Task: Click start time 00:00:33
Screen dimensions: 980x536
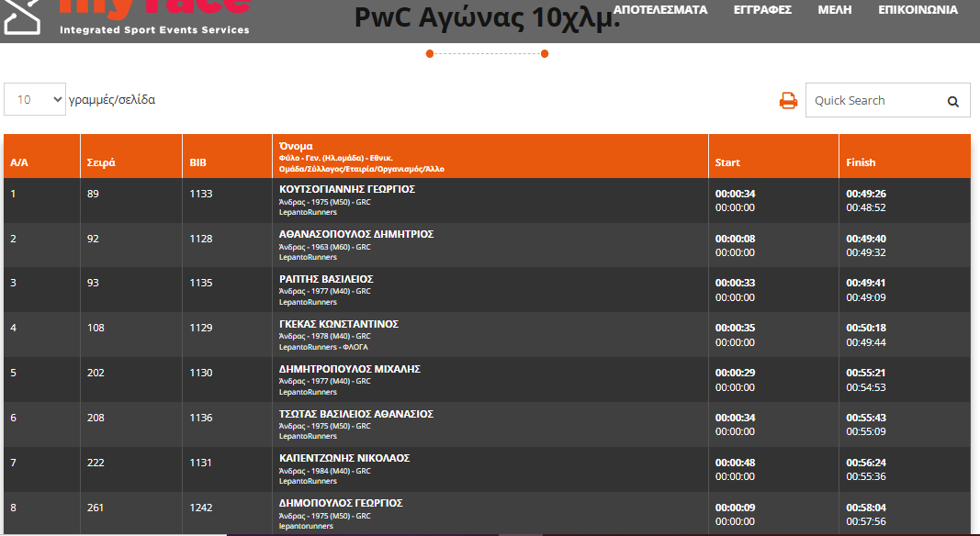Action: coord(735,283)
